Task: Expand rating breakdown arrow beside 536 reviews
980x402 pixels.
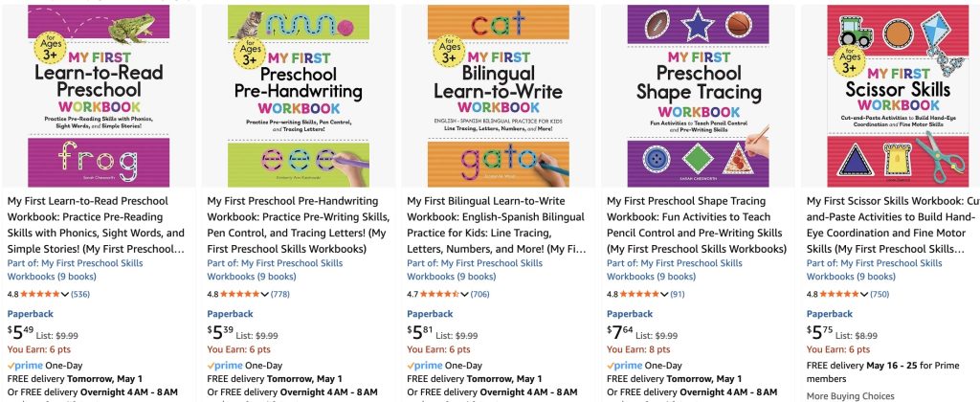Action: click(x=65, y=294)
